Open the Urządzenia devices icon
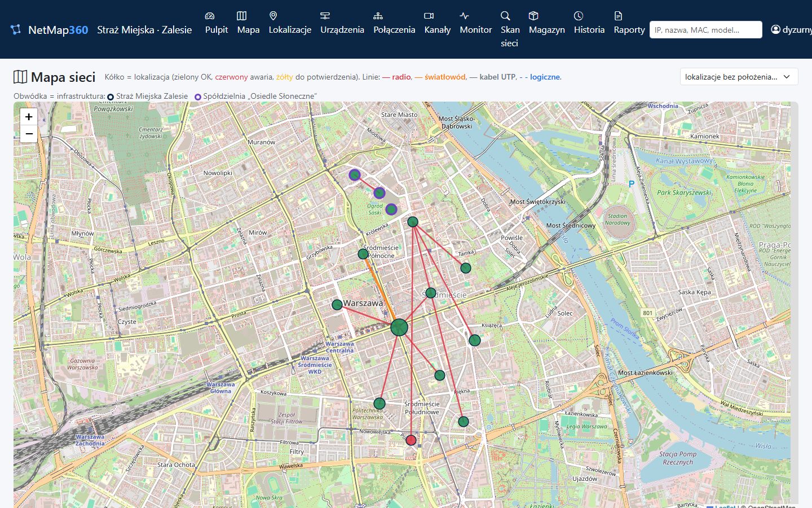This screenshot has height=508, width=812. (x=325, y=16)
